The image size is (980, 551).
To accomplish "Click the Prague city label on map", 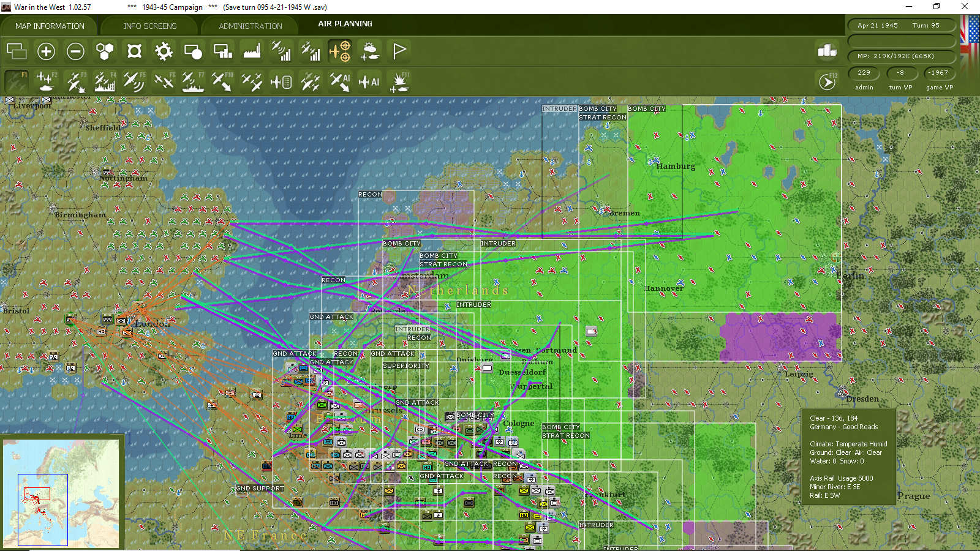I will [913, 496].
